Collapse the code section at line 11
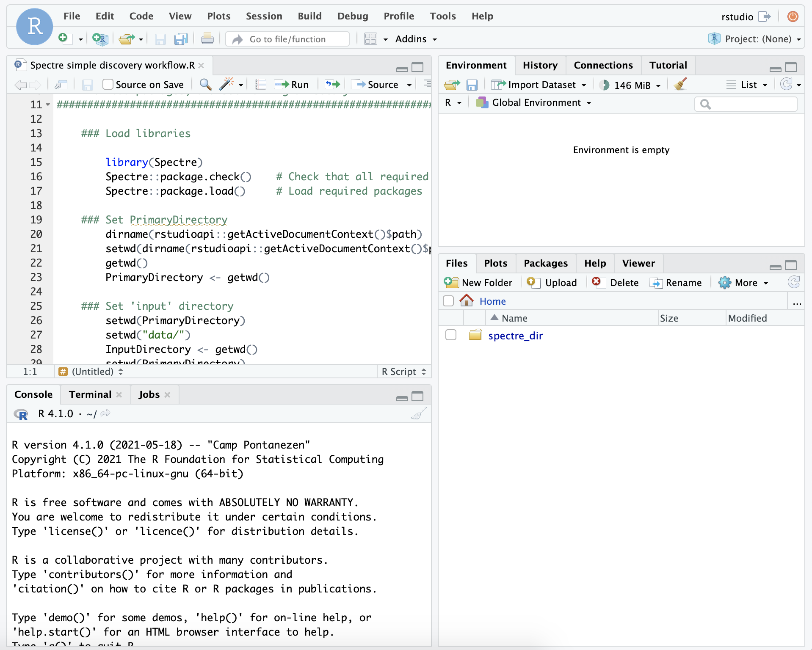This screenshot has width=812, height=650. (48, 105)
